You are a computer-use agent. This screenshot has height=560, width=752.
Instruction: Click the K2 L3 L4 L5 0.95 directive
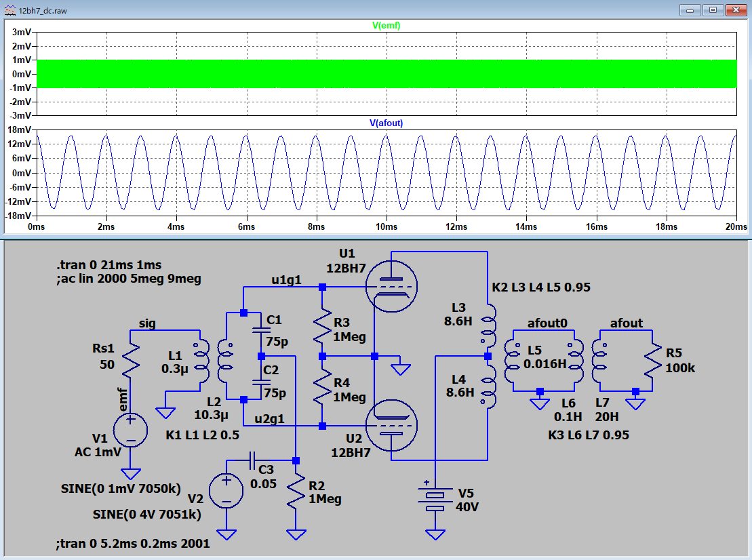[x=540, y=287]
